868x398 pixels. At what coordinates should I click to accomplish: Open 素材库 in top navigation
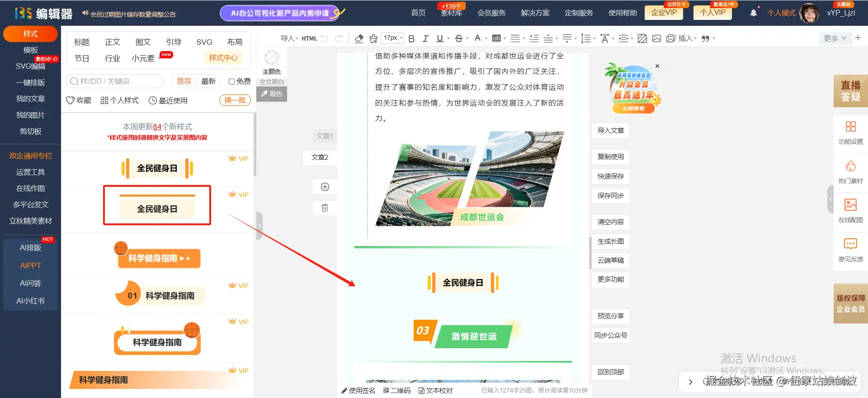tap(451, 13)
